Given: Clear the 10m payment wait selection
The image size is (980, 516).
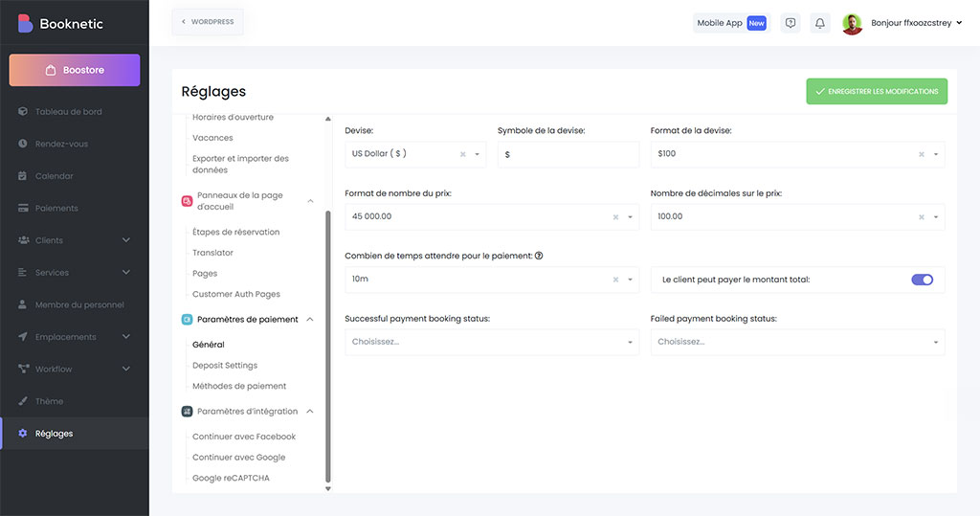Looking at the screenshot, I should click(x=615, y=280).
